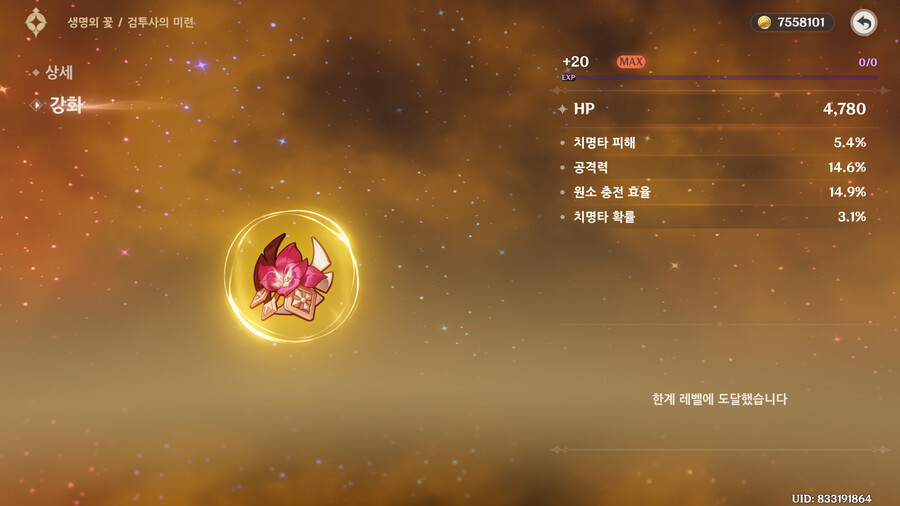Click the 7558101 Mora balance
This screenshot has height=506, width=900.
[x=801, y=22]
